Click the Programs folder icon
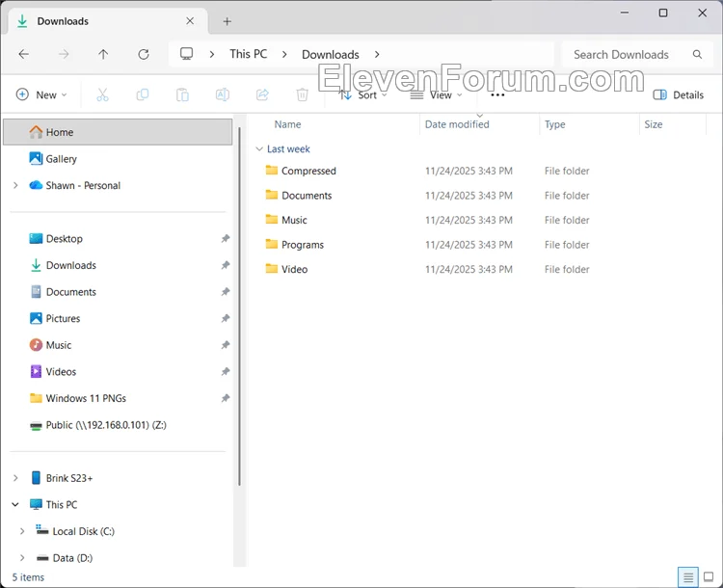The height and width of the screenshot is (588, 723). tap(272, 244)
